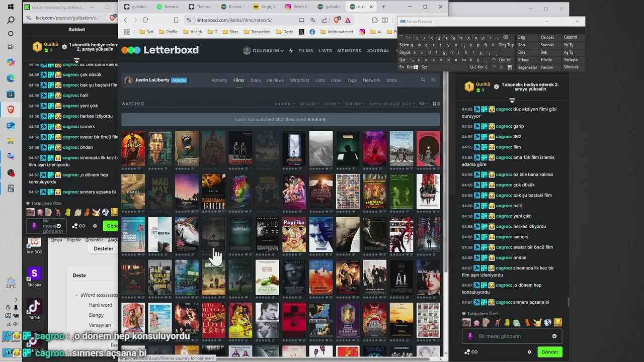Open Sort by RELEASE DATE dropdown
Viewport: 644px width, 362px height.
(x=392, y=104)
